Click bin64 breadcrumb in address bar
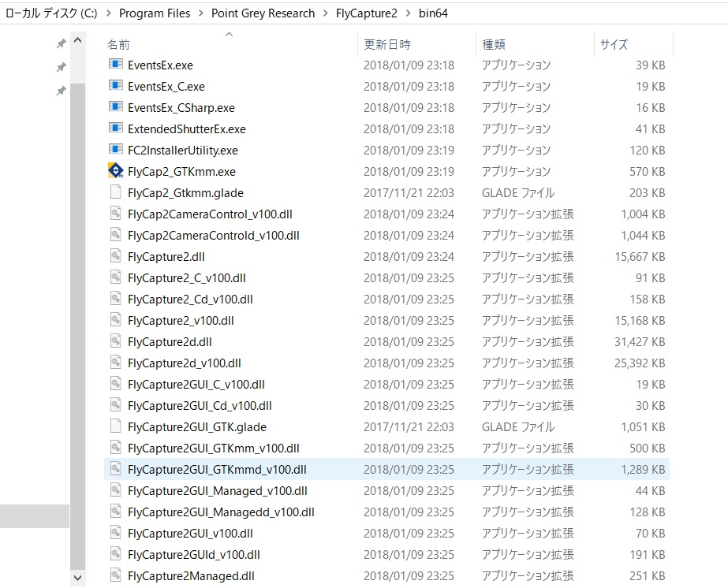The width and height of the screenshot is (728, 588). coord(433,13)
